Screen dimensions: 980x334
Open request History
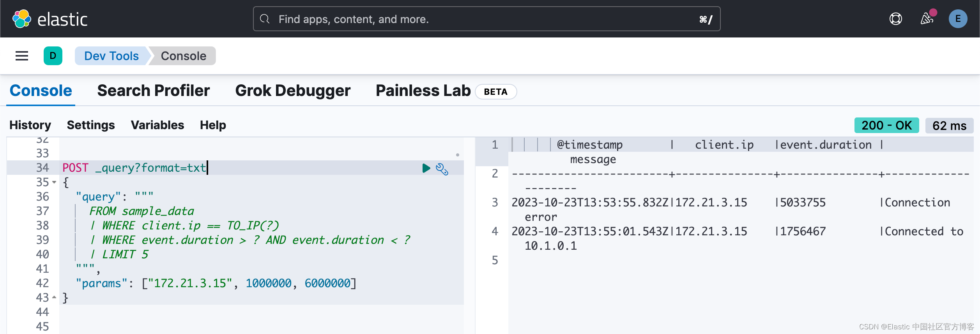pos(30,125)
